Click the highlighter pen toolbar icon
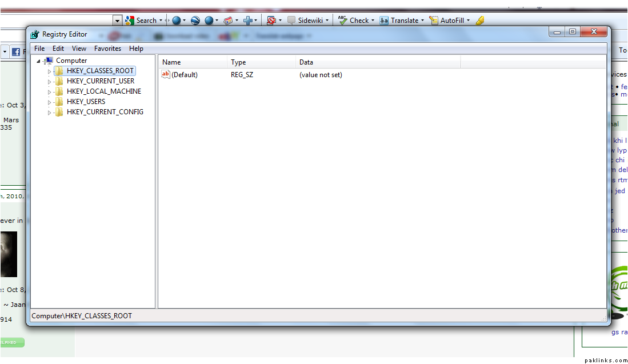The image size is (628, 364). [480, 21]
